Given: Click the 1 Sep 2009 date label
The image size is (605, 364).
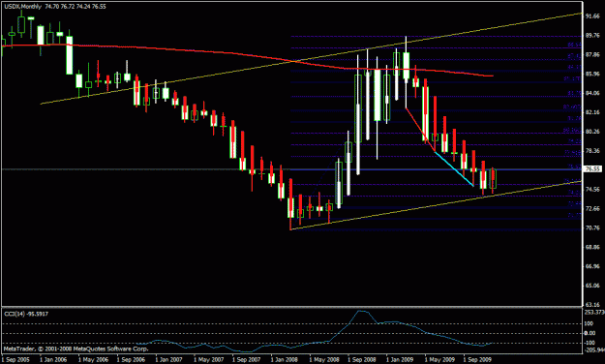Looking at the screenshot, I should (x=477, y=360).
